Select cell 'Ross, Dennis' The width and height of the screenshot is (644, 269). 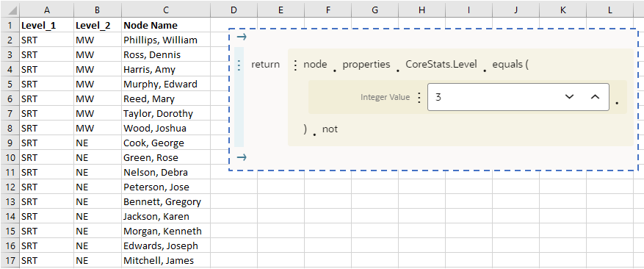[166, 54]
